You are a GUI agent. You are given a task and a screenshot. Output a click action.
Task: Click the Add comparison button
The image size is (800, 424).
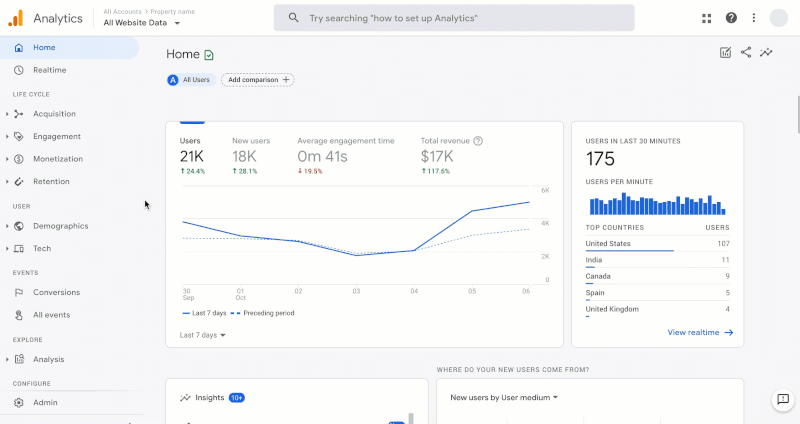point(257,79)
